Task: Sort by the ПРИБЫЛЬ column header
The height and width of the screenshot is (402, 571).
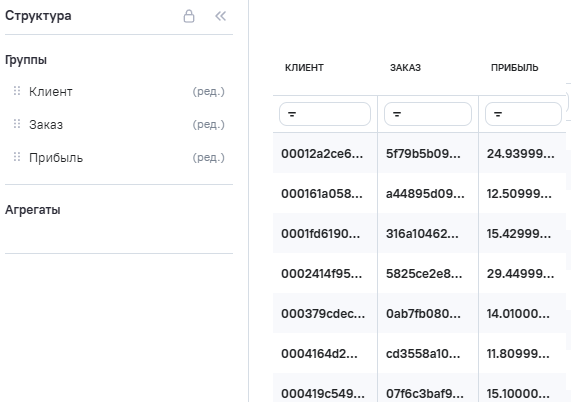Action: tap(515, 68)
